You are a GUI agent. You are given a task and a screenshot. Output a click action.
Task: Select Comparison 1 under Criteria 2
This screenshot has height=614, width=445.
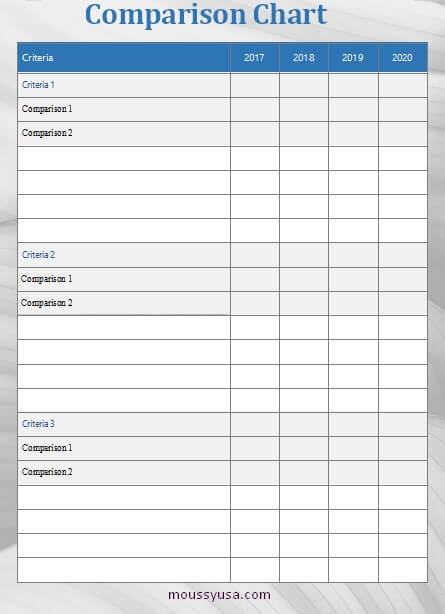coord(47,279)
